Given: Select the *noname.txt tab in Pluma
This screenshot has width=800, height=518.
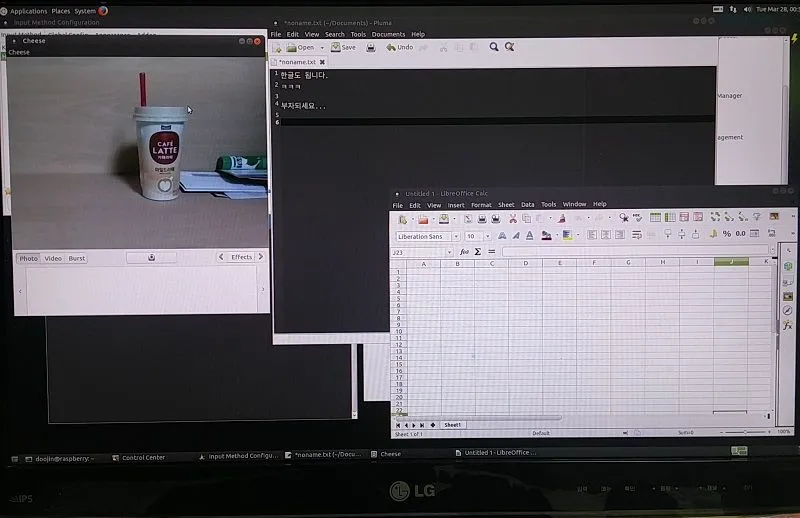Looking at the screenshot, I should (x=297, y=62).
